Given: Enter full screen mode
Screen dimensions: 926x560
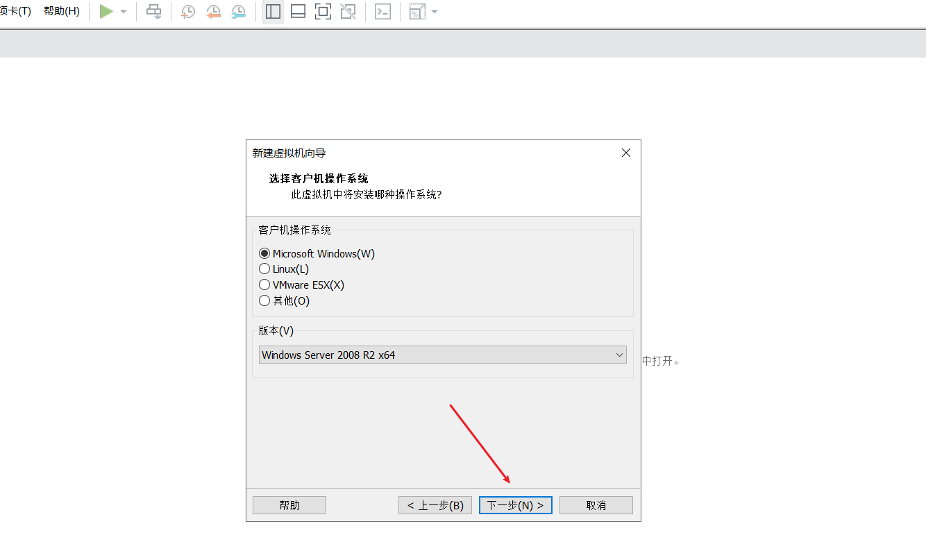Looking at the screenshot, I should coord(323,11).
